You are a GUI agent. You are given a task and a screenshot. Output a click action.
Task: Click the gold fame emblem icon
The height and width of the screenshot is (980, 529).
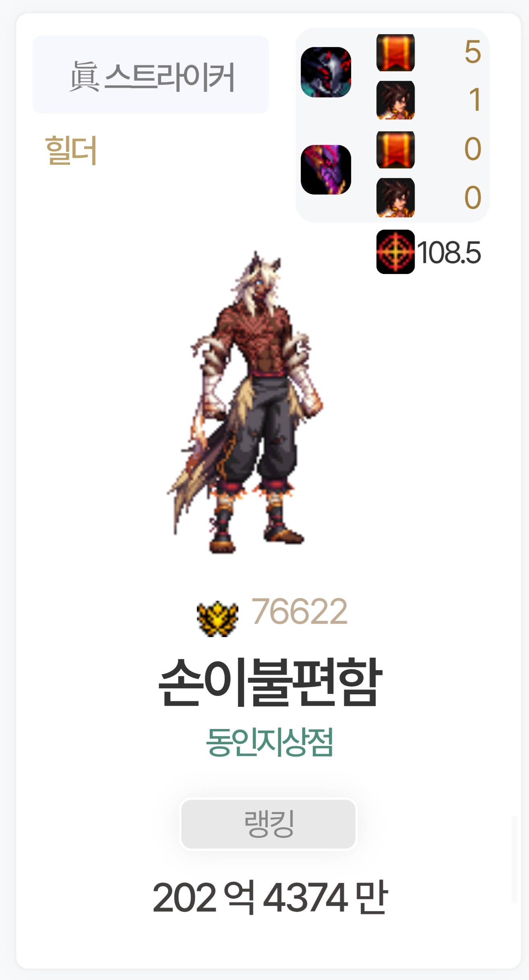point(217,619)
